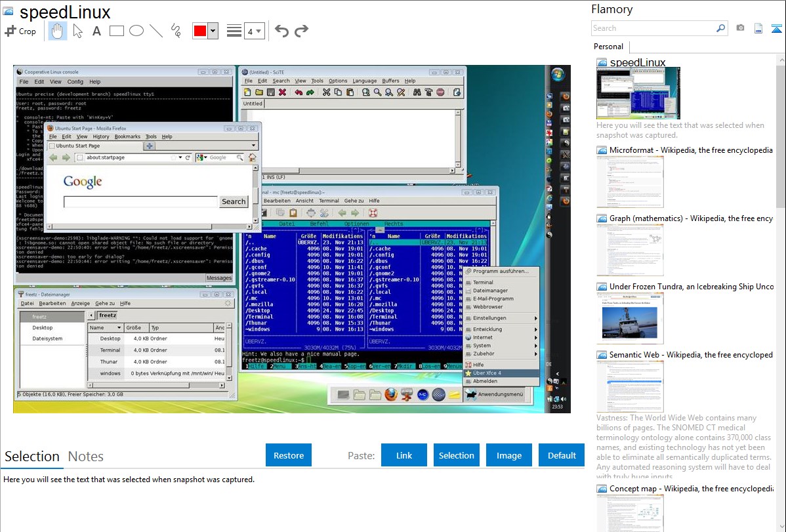The width and height of the screenshot is (786, 532).
Task: Open the Microformat Wikipedia snapshot thumbnail
Action: (630, 182)
